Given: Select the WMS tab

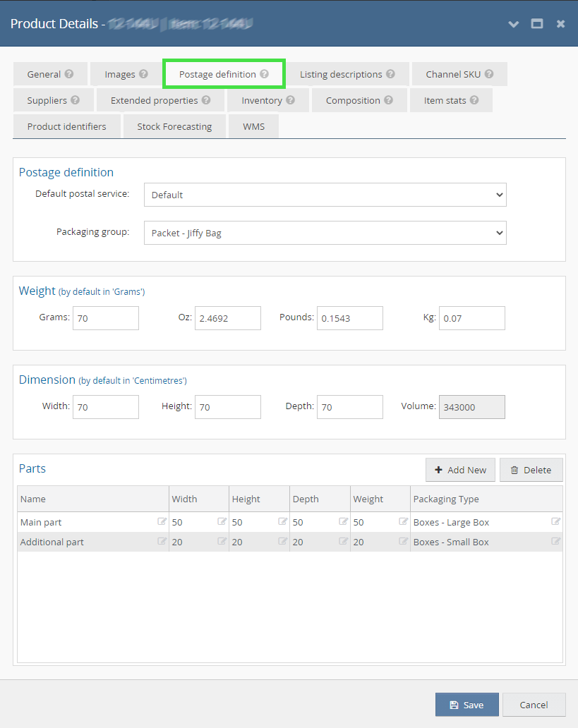Looking at the screenshot, I should pyautogui.click(x=253, y=126).
